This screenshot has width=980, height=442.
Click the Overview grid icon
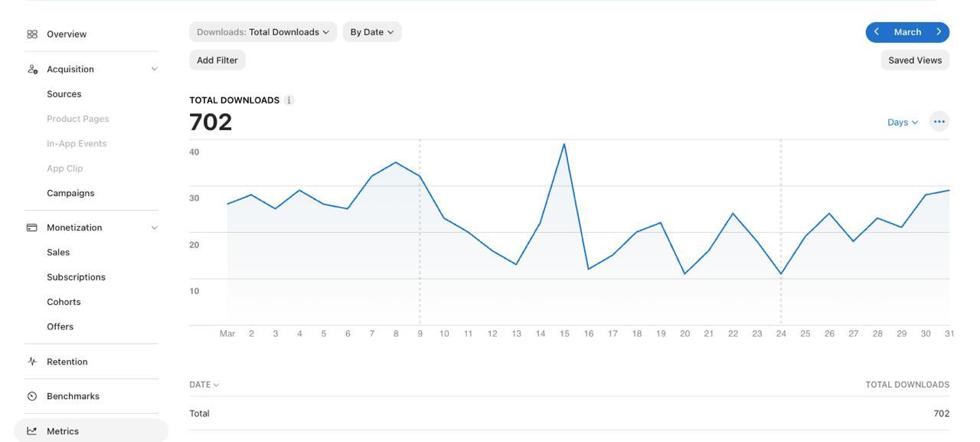pos(32,34)
